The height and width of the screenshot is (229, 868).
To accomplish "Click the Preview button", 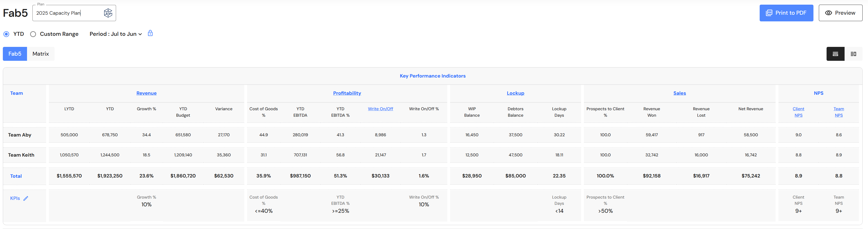I will coord(840,13).
